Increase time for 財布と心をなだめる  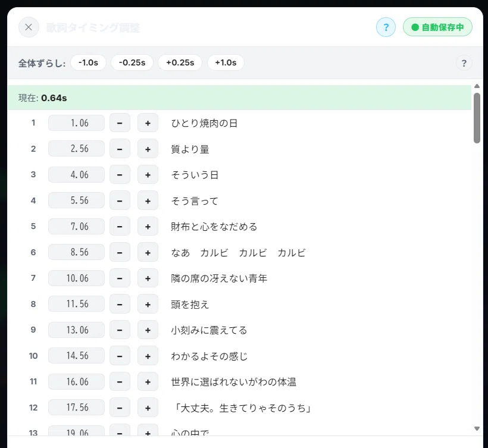click(148, 227)
